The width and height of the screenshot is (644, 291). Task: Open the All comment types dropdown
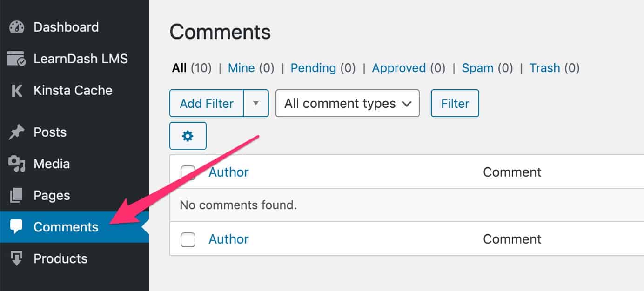click(347, 103)
